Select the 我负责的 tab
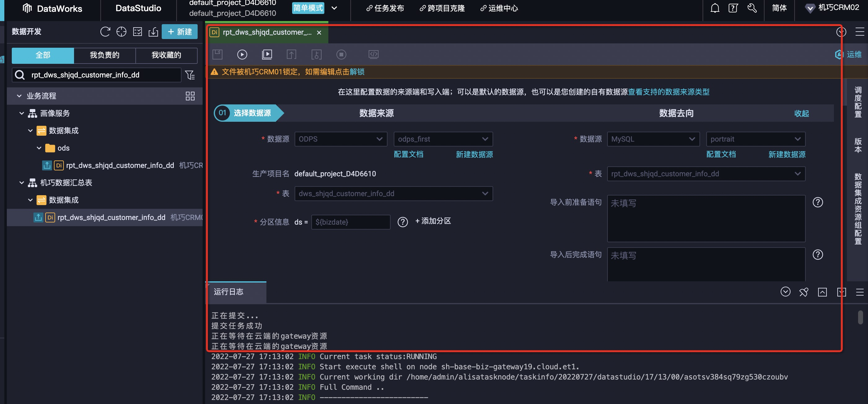This screenshot has width=868, height=404. pyautogui.click(x=104, y=55)
